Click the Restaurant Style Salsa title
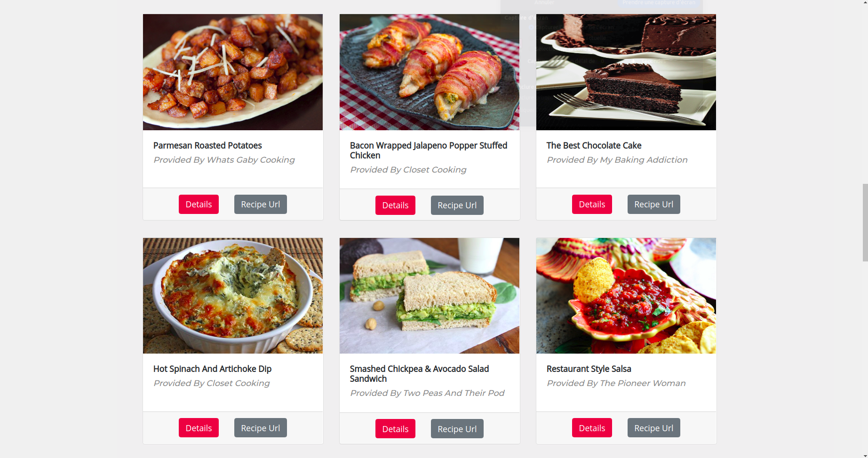This screenshot has height=458, width=868. (589, 369)
